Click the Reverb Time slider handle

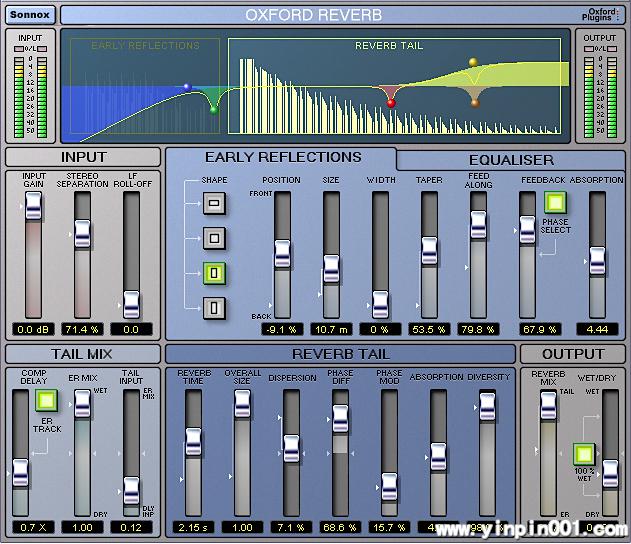(194, 441)
